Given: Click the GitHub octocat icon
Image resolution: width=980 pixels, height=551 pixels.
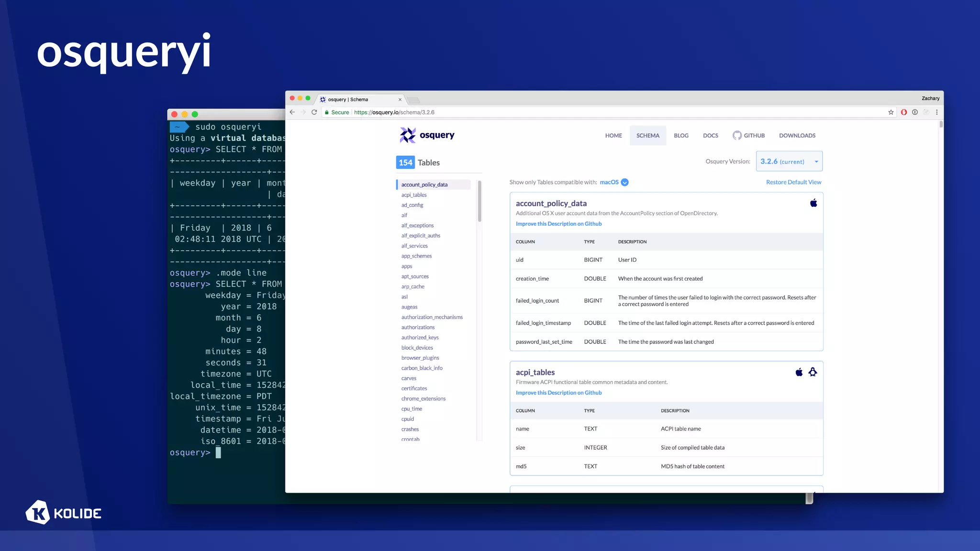Looking at the screenshot, I should [737, 135].
